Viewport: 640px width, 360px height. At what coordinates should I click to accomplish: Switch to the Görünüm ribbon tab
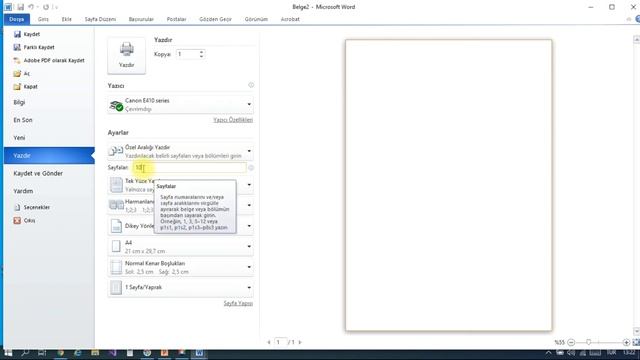click(256, 19)
